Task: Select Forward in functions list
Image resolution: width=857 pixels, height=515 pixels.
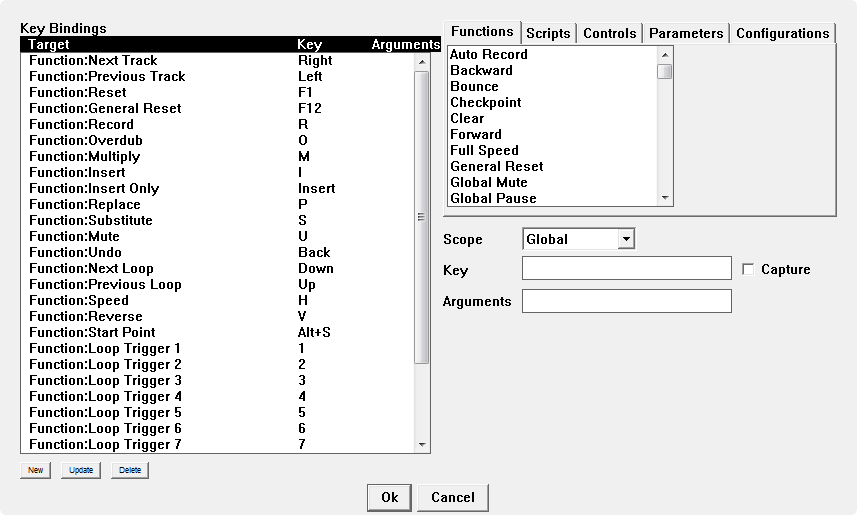Action: [x=553, y=134]
